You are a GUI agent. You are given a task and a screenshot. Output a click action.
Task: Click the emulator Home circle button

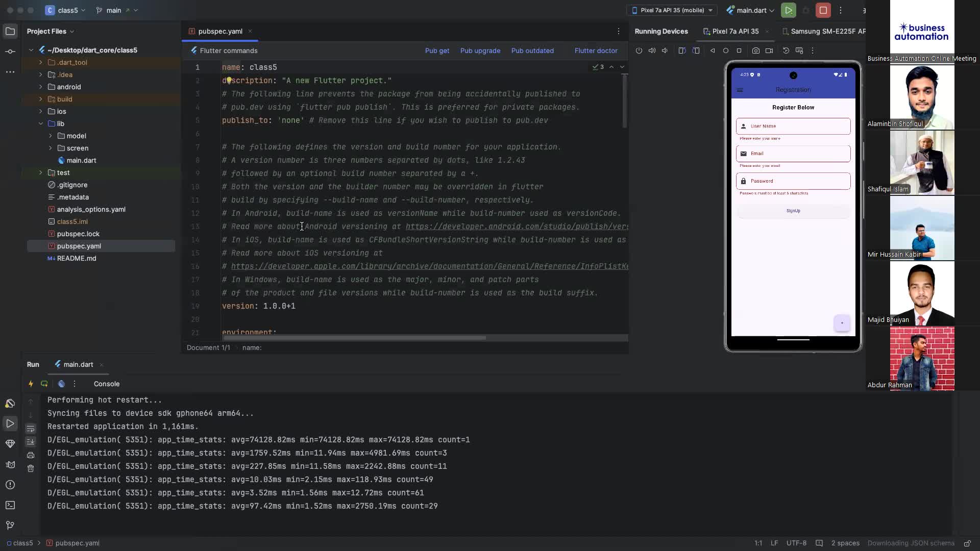coord(726,51)
